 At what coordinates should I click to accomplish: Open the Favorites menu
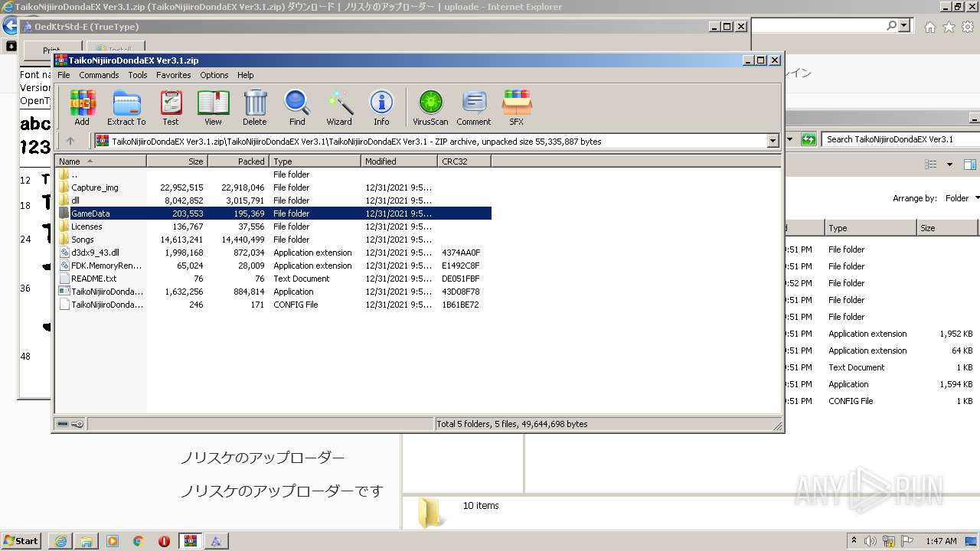coord(174,75)
